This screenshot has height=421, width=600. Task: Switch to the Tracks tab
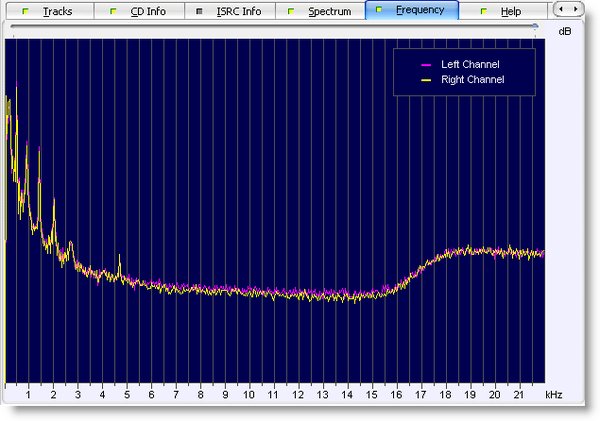click(50, 11)
